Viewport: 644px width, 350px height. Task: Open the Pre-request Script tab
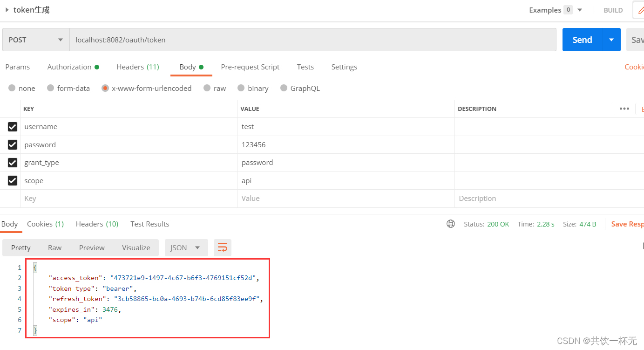point(250,67)
